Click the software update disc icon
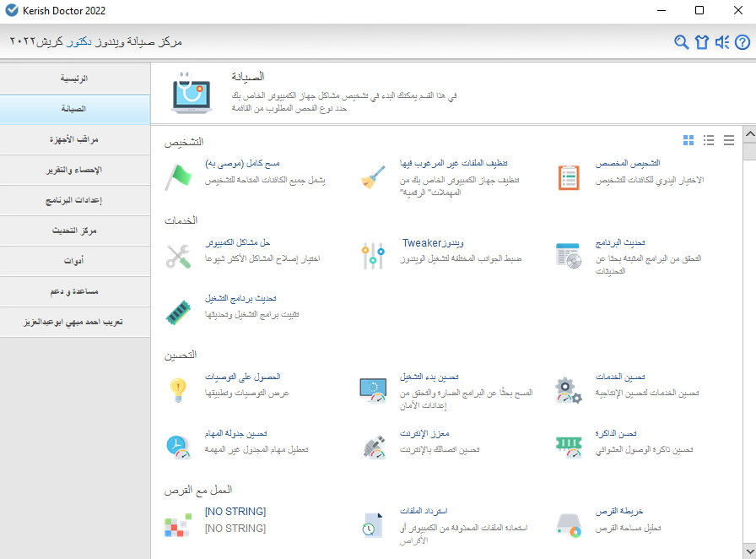This screenshot has width=756, height=559. (x=569, y=256)
